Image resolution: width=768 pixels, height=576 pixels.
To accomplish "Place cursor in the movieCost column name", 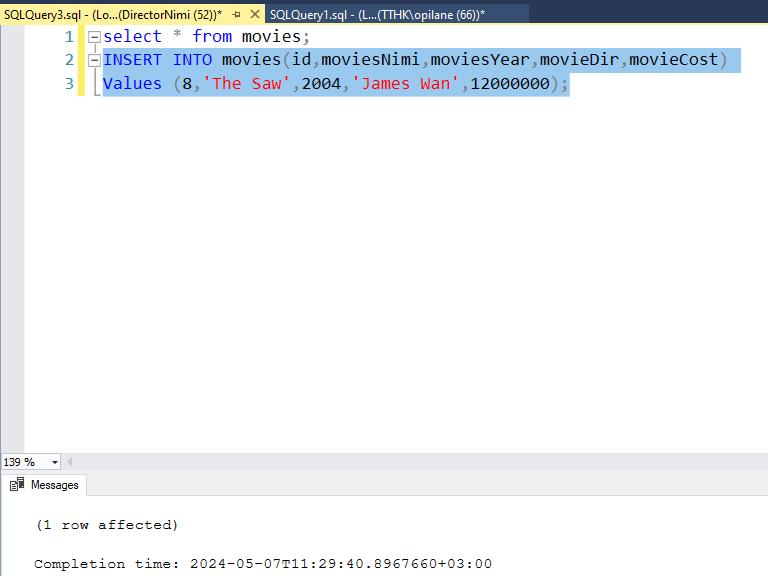I will 673,60.
